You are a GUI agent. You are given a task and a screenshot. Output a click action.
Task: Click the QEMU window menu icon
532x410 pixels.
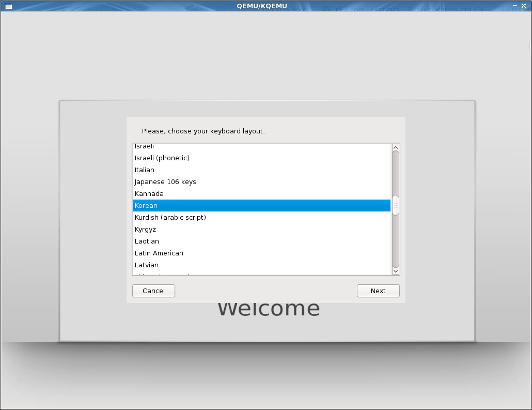click(x=9, y=6)
